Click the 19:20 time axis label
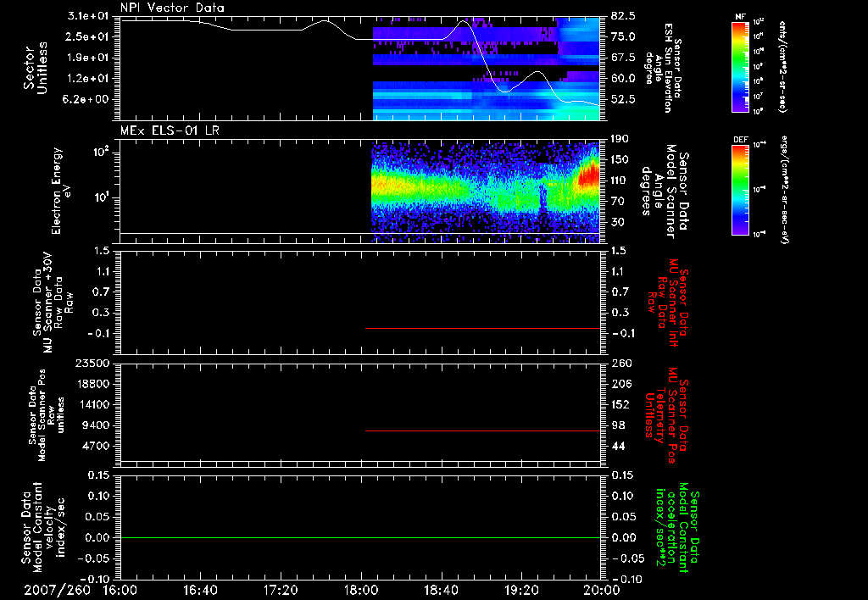The width and height of the screenshot is (868, 600). coord(521,590)
